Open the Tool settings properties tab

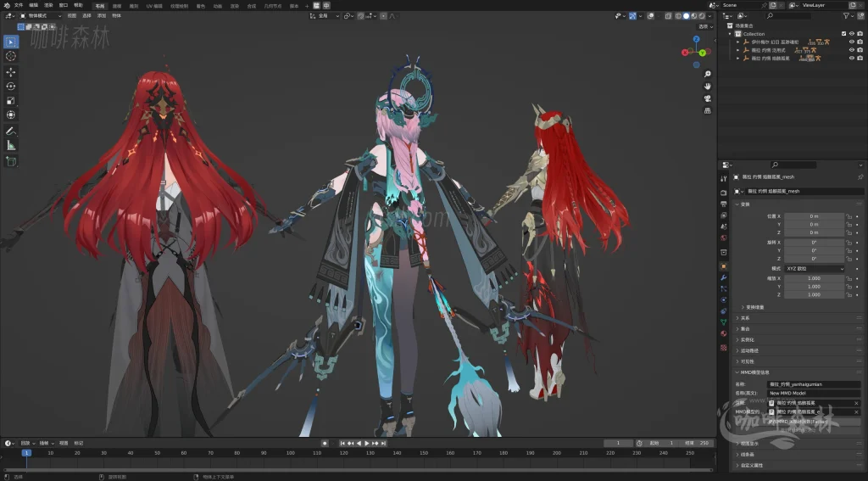(724, 178)
